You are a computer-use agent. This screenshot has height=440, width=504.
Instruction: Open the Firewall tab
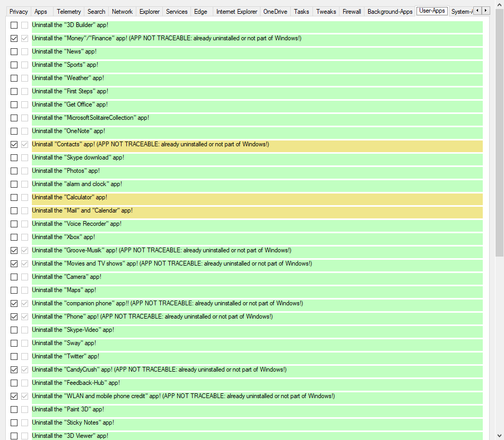[352, 12]
